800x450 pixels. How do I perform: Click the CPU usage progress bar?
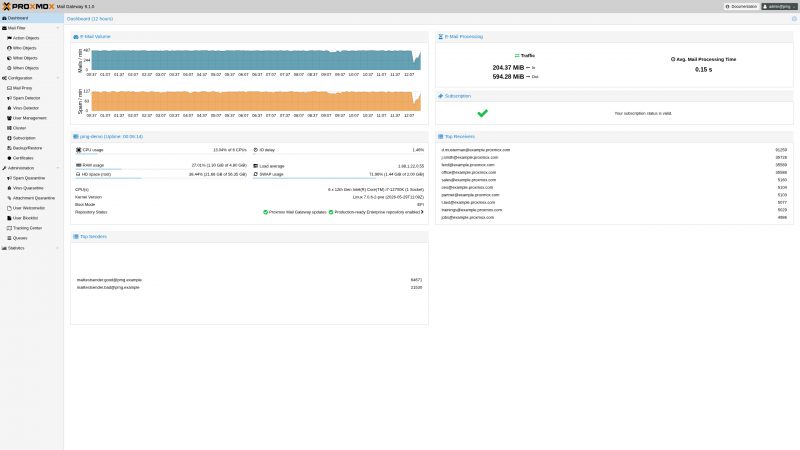pyautogui.click(x=161, y=154)
